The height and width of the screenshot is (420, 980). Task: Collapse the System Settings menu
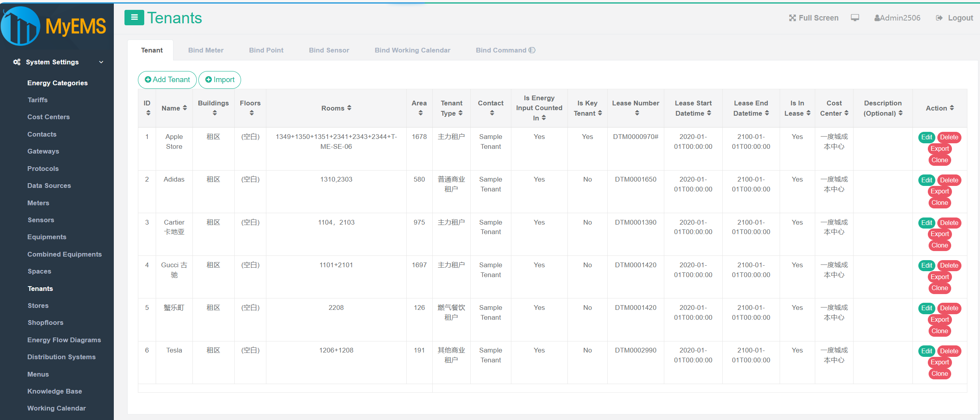[101, 62]
